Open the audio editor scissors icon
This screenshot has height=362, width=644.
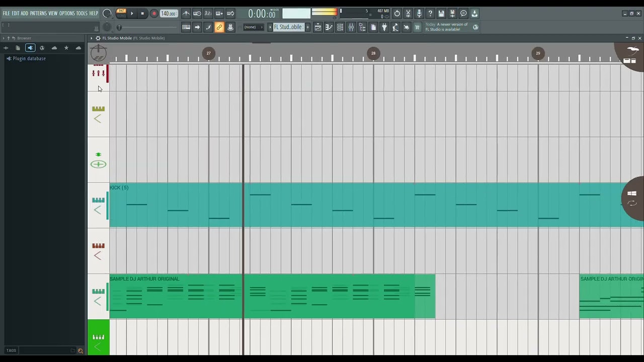[408, 14]
